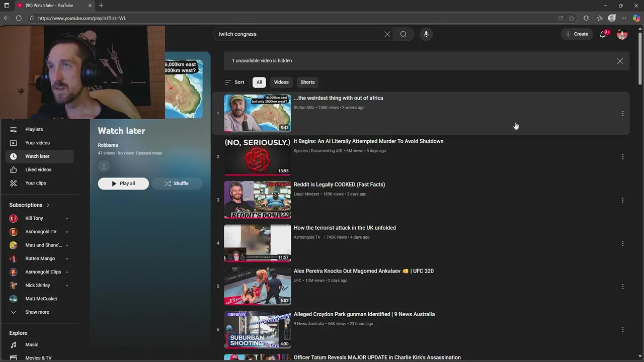
Task: Close the Watch later YouTube tab
Action: pos(90,6)
